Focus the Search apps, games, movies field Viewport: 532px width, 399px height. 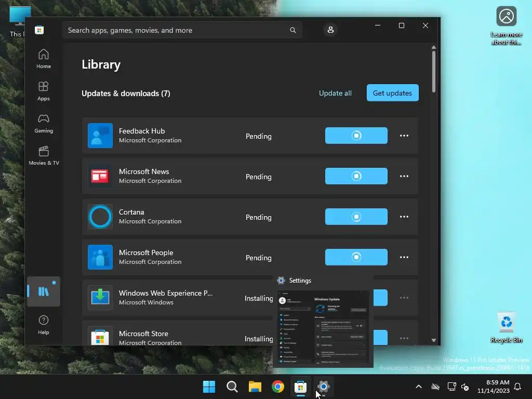[x=182, y=30]
